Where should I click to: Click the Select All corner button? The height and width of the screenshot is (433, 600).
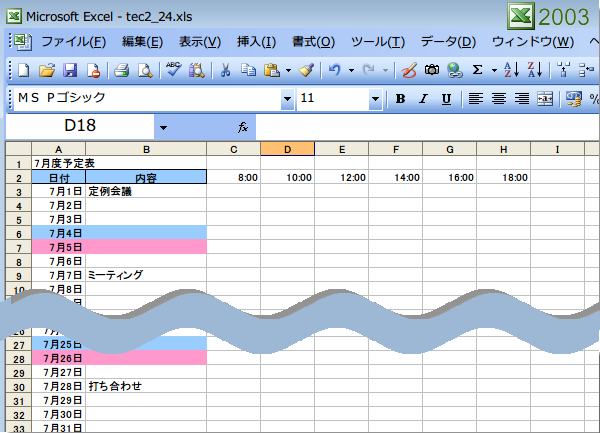pyautogui.click(x=18, y=149)
